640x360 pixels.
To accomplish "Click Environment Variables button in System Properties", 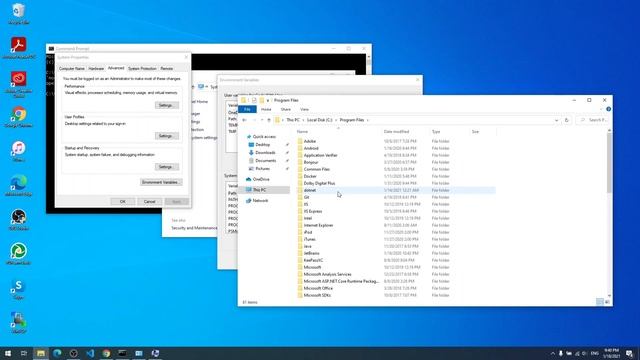I will (161, 182).
